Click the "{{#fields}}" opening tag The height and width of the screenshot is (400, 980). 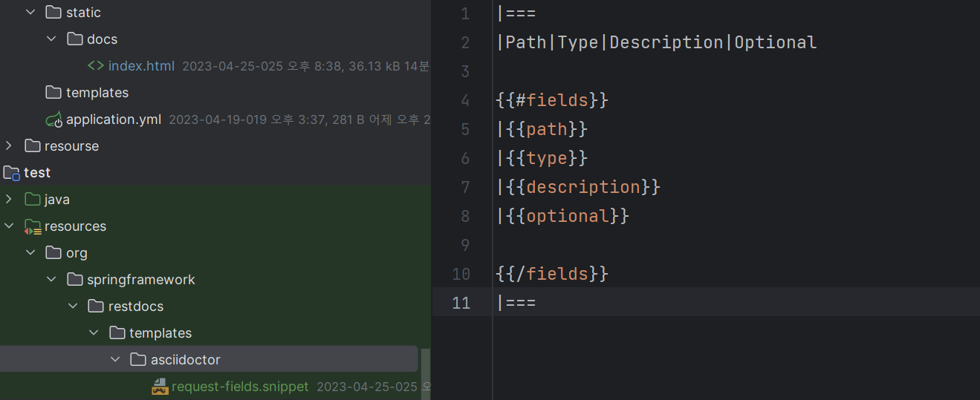click(552, 100)
